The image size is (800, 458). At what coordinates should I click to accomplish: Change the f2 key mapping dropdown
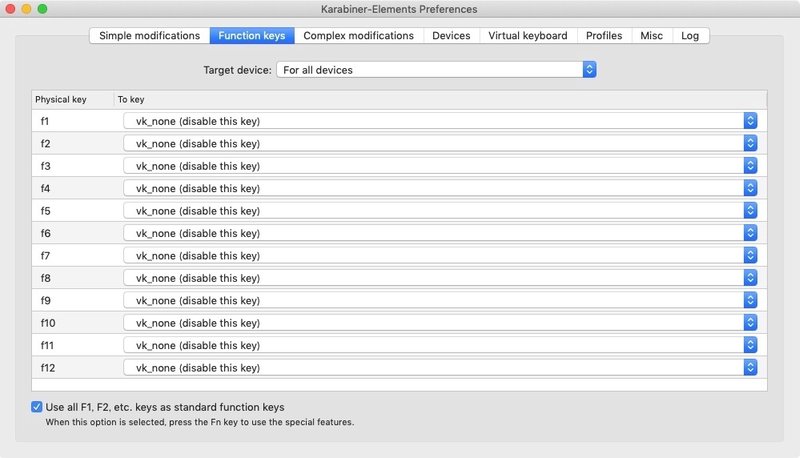440,144
